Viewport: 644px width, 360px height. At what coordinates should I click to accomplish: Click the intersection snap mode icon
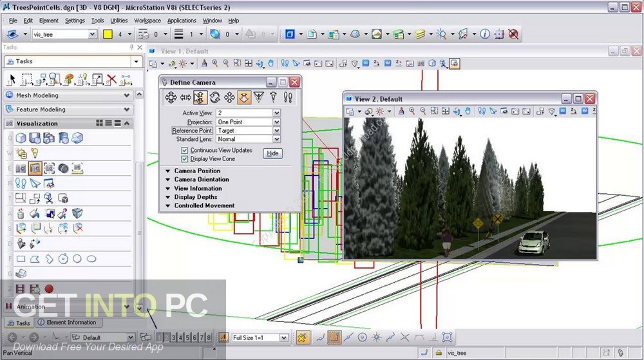point(405,337)
